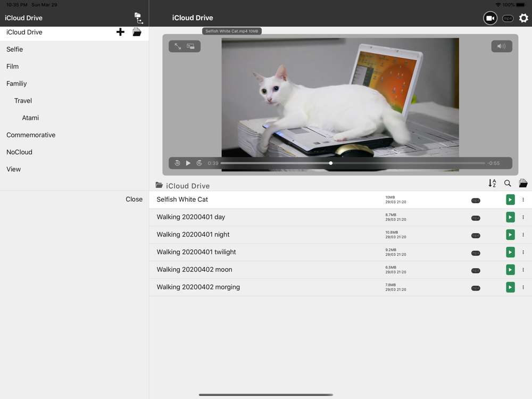Click mp4 badge on Walking 20200401 day row

[x=476, y=218]
